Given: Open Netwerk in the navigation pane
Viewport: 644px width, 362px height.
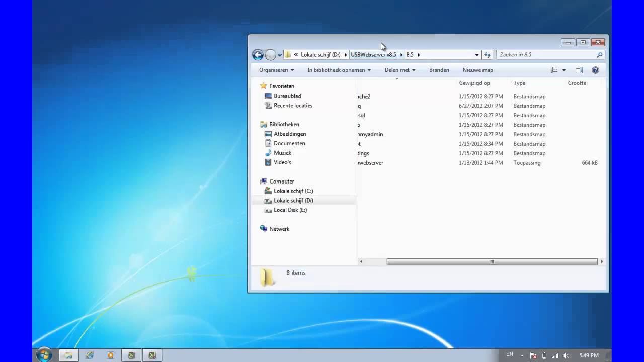Looking at the screenshot, I should (x=279, y=229).
